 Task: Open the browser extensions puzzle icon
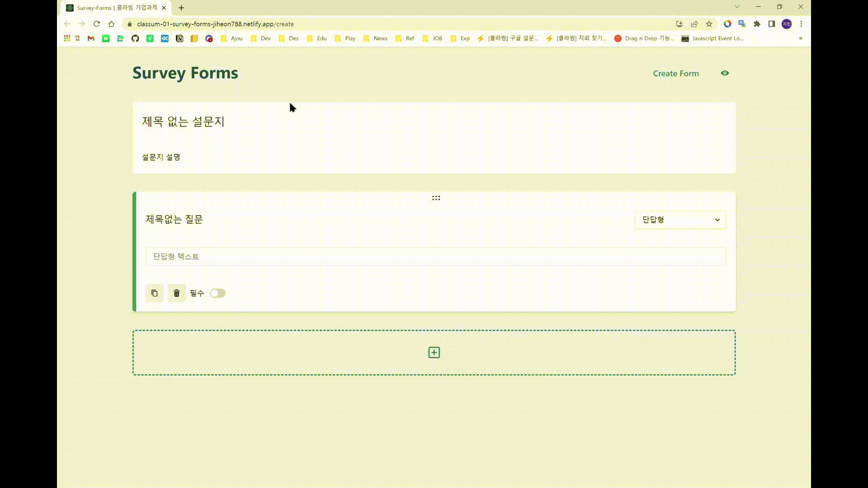(757, 24)
